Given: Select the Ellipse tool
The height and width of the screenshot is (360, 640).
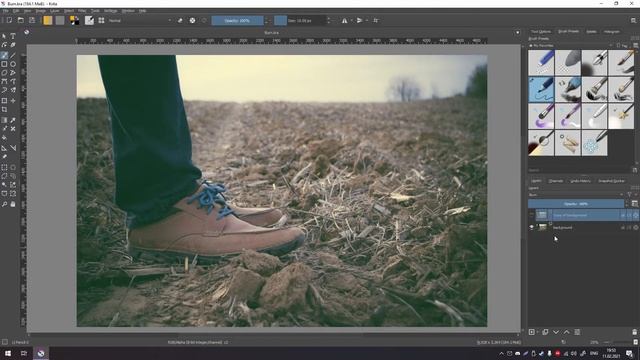Looking at the screenshot, I should coord(13,64).
